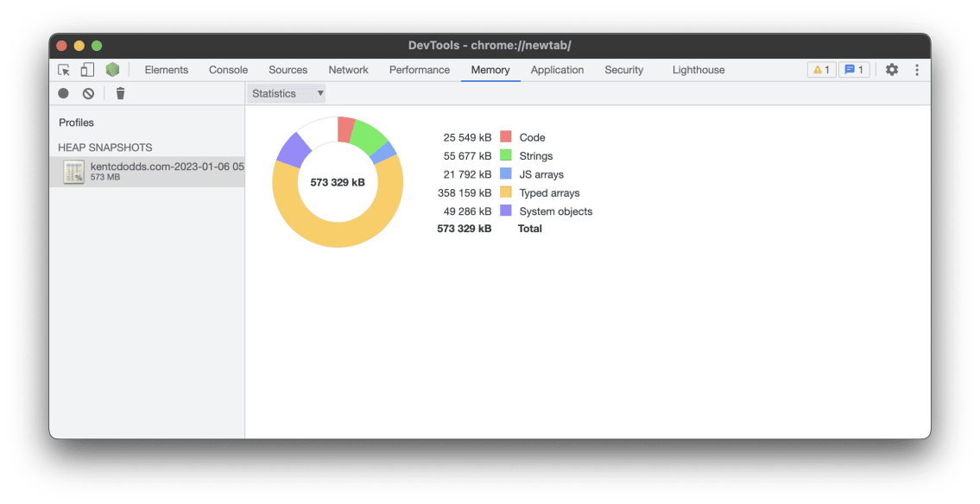Click the System objects legend label
The image size is (980, 504).
[556, 211]
